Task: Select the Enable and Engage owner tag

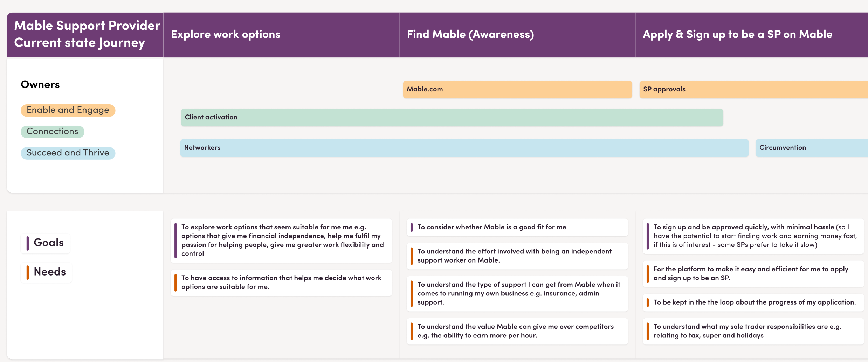Action: [x=68, y=110]
